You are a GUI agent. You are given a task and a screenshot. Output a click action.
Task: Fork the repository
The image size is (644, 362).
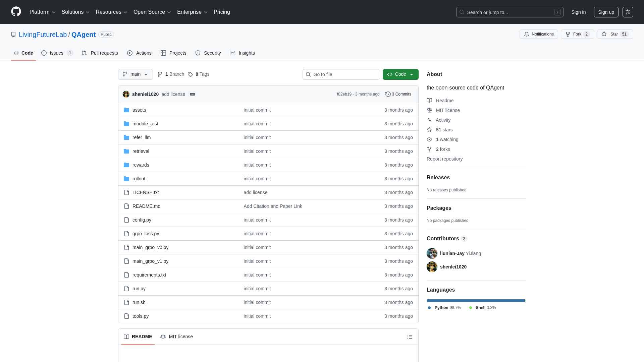[x=577, y=34]
